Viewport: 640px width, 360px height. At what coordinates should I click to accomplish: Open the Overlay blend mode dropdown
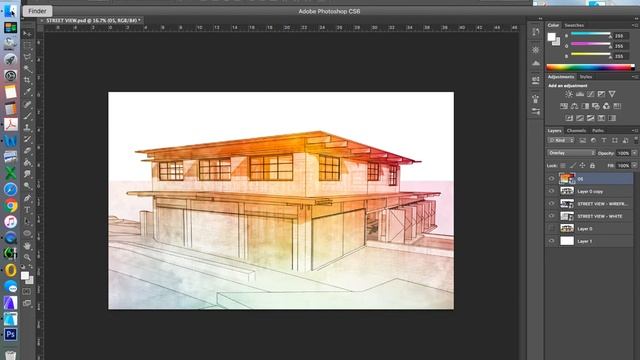(x=571, y=153)
